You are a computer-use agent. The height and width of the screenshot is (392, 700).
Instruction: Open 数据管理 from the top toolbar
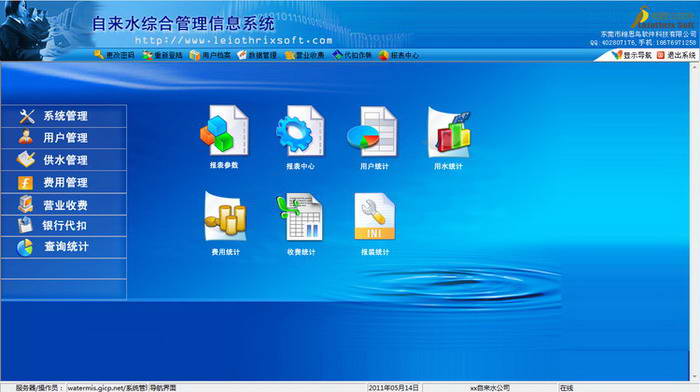(257, 55)
